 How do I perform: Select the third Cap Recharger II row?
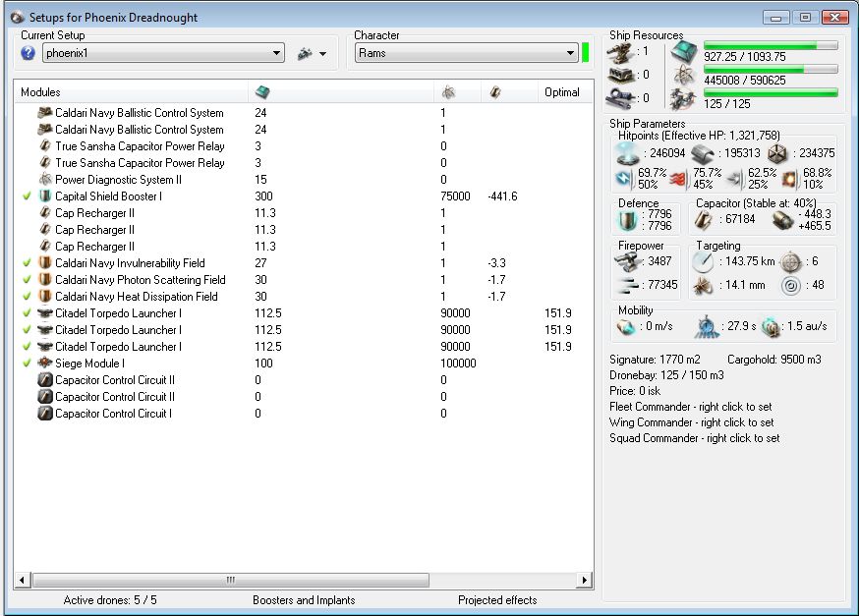[304, 247]
